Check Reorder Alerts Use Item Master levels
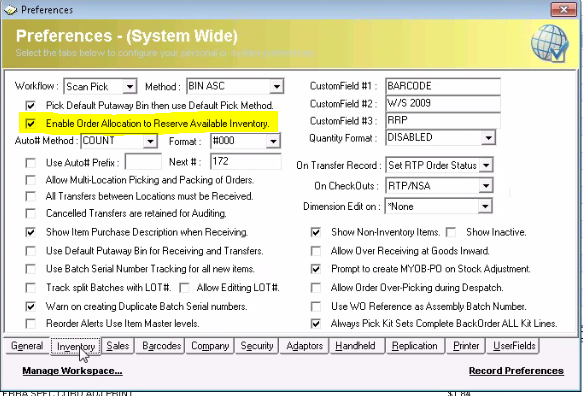583x396 pixels. point(30,323)
